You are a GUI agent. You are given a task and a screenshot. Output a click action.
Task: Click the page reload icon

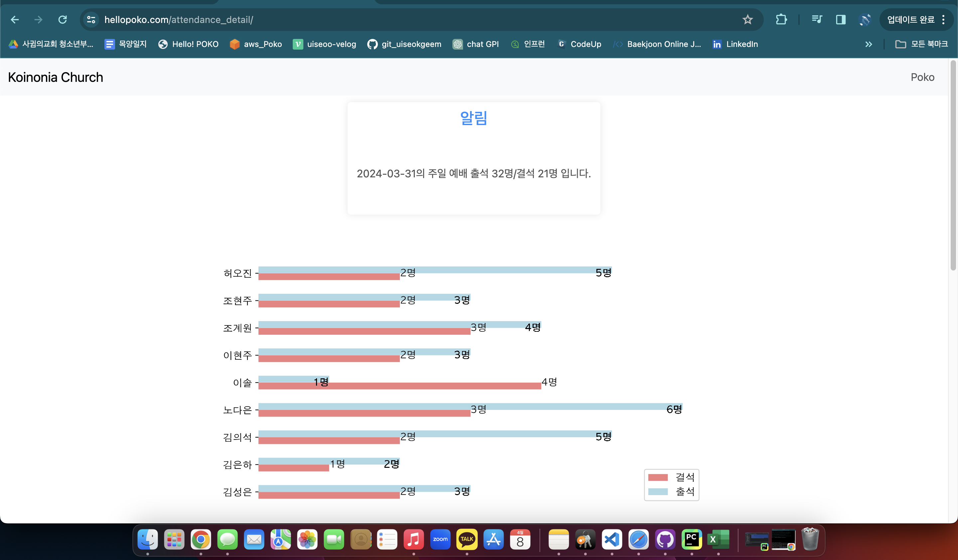coord(63,19)
